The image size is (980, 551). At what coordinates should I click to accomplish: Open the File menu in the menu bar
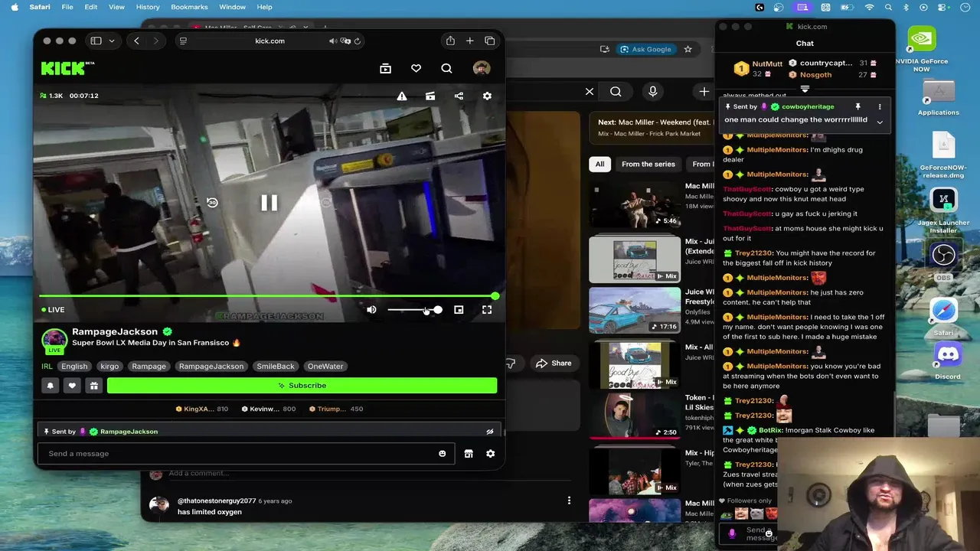click(67, 7)
